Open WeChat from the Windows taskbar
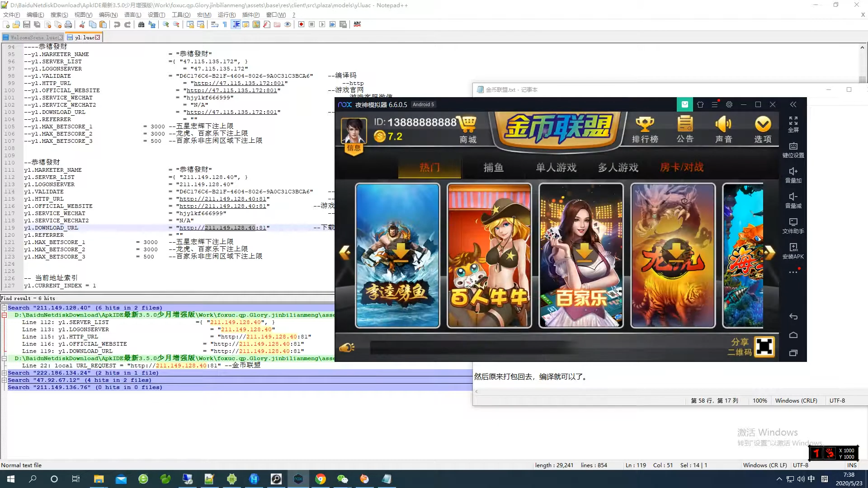 click(x=342, y=479)
